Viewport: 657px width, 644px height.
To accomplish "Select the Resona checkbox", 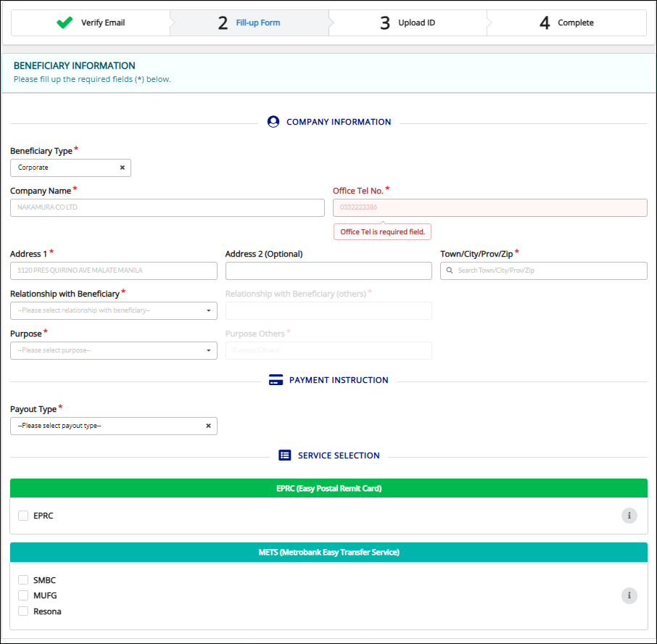I will [23, 611].
